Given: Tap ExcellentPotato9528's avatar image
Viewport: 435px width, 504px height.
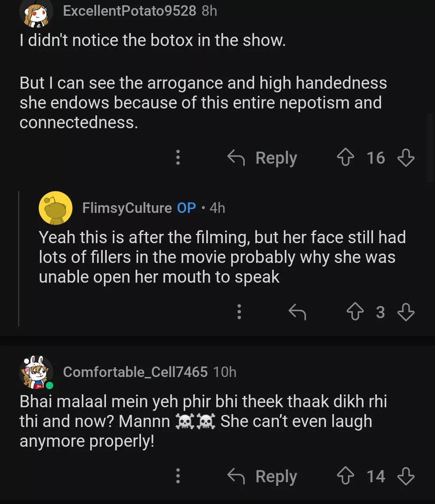Looking at the screenshot, I should tap(36, 12).
